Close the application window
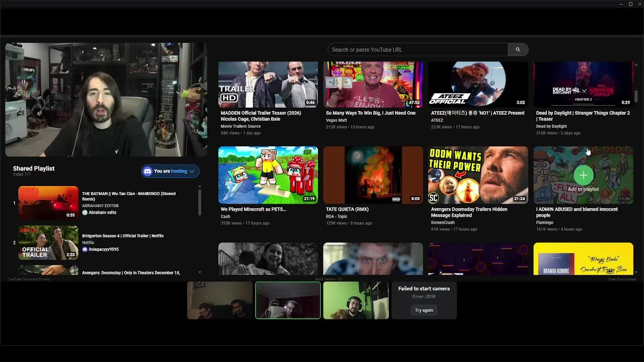 click(x=639, y=4)
